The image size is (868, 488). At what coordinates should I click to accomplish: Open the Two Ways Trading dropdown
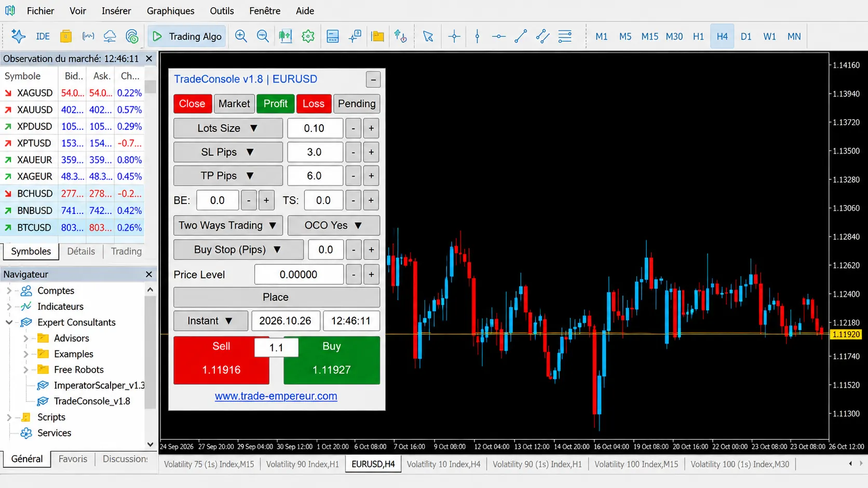pyautogui.click(x=228, y=225)
